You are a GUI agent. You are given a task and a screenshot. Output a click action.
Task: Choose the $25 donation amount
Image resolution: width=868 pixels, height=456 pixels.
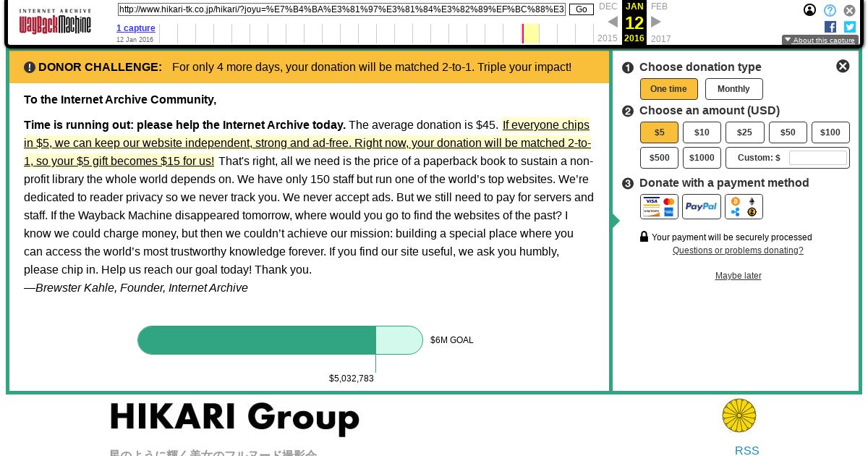[744, 132]
